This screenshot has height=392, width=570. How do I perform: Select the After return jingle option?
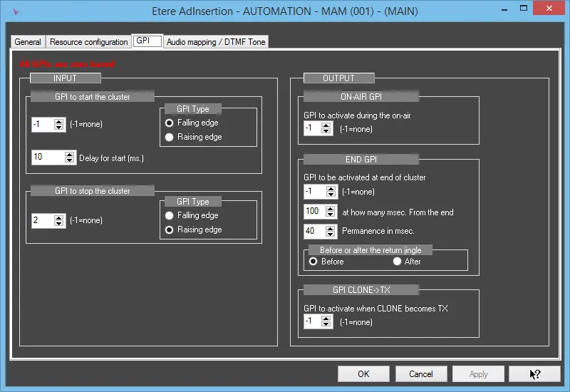[398, 262]
